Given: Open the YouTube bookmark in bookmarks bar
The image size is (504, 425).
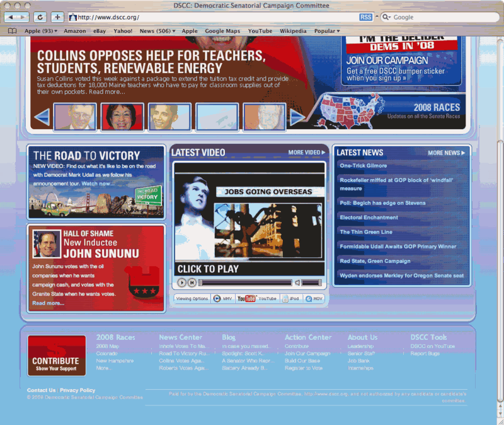Looking at the screenshot, I should coord(260,31).
